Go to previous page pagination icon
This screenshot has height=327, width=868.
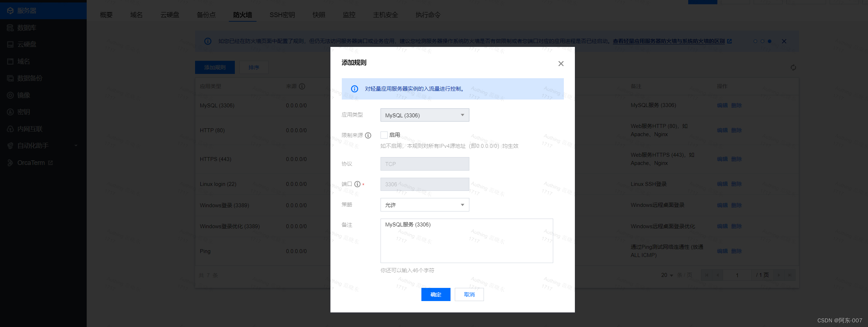(718, 275)
